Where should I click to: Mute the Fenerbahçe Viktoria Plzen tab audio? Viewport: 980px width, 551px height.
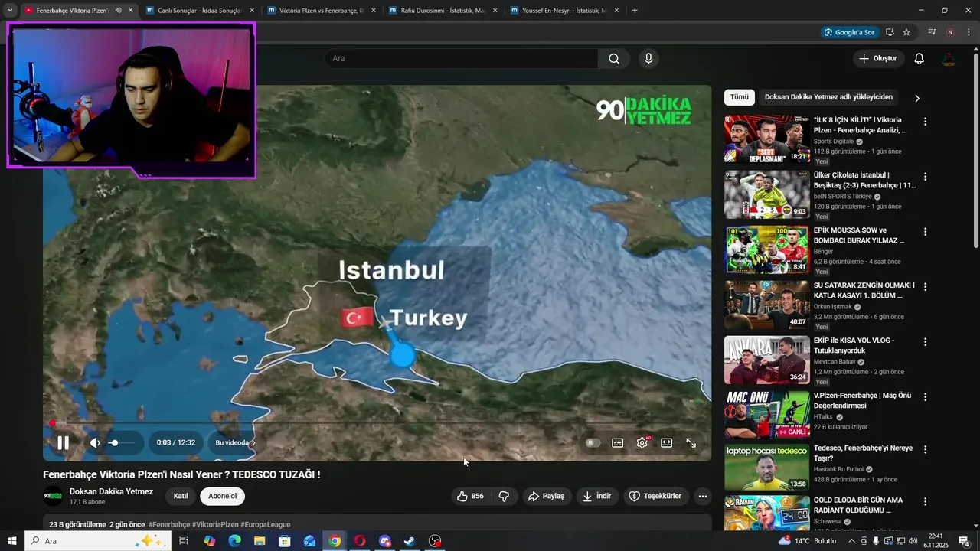(118, 11)
